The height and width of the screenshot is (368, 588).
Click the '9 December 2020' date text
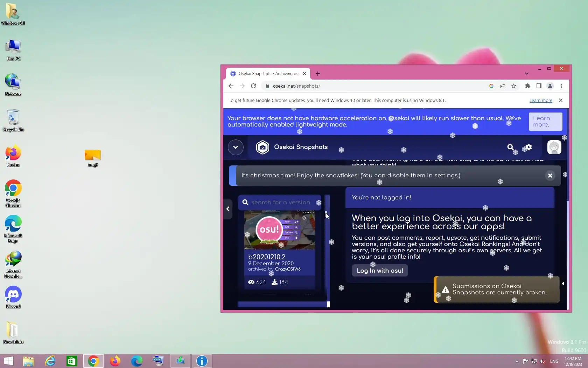[271, 264]
